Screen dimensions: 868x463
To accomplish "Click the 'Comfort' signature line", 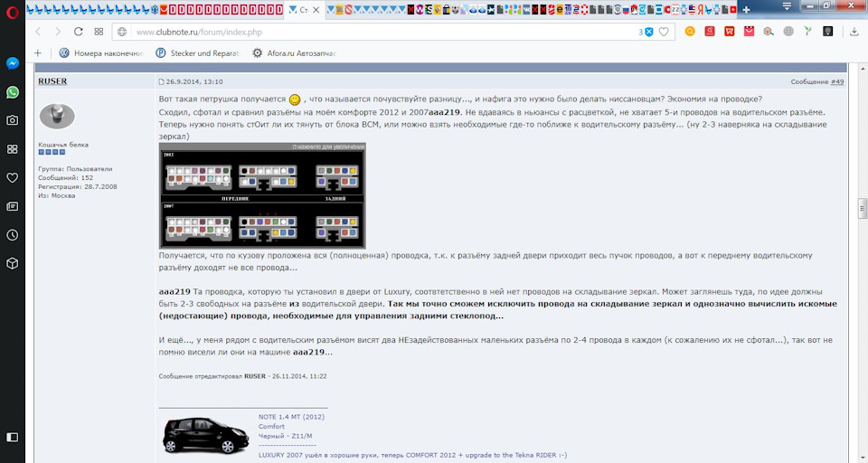I will 271,427.
